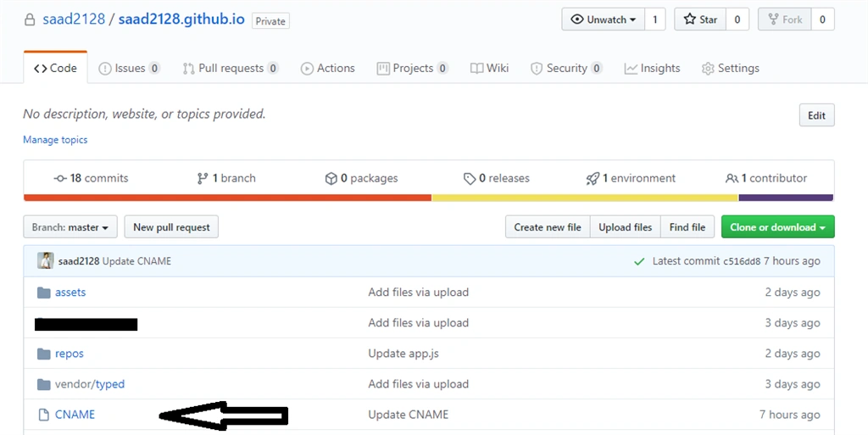Star the repository
Image resolution: width=868 pixels, height=435 pixels.
(x=700, y=20)
